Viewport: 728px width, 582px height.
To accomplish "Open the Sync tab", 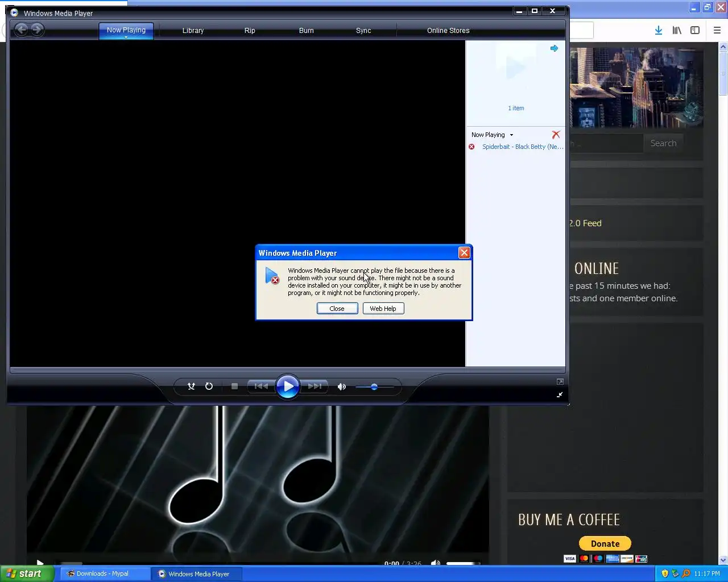I will coord(363,31).
